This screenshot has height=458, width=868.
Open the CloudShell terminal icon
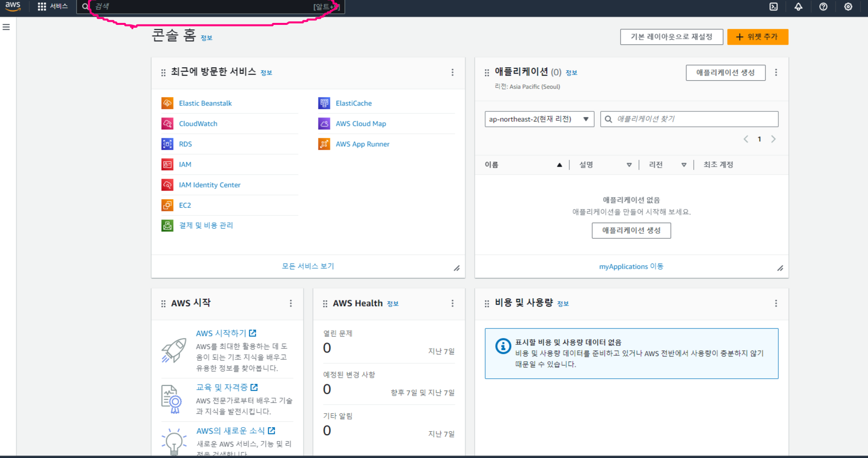773,6
